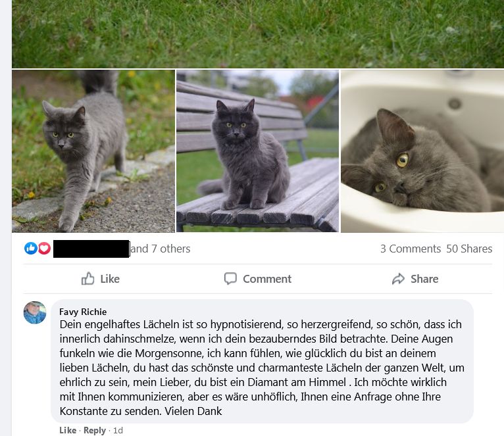This screenshot has width=504, height=436.
Task: Click the Comment button label
Action: pyautogui.click(x=267, y=279)
